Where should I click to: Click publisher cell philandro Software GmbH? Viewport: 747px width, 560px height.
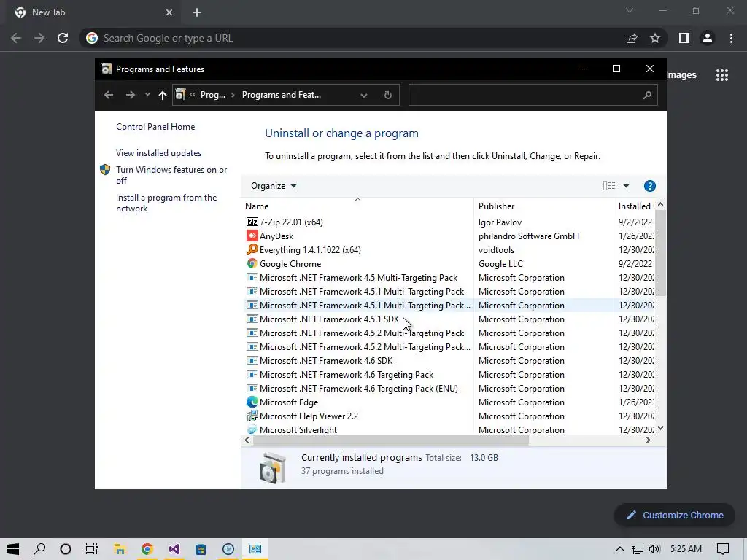point(529,236)
